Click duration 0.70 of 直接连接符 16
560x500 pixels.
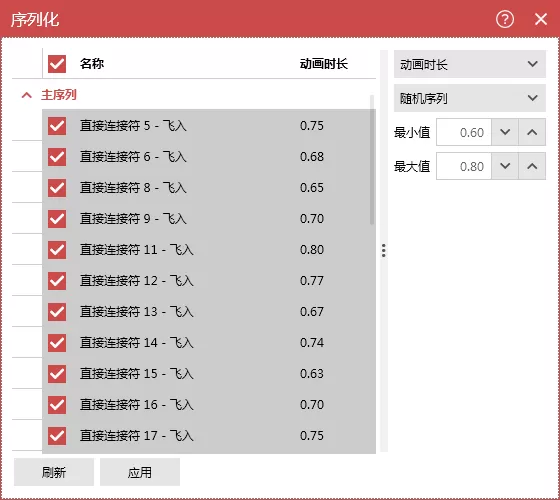tap(312, 405)
